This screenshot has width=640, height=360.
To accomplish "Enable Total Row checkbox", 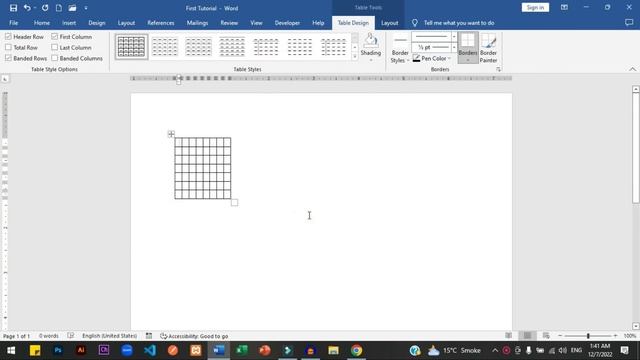I will [8, 47].
